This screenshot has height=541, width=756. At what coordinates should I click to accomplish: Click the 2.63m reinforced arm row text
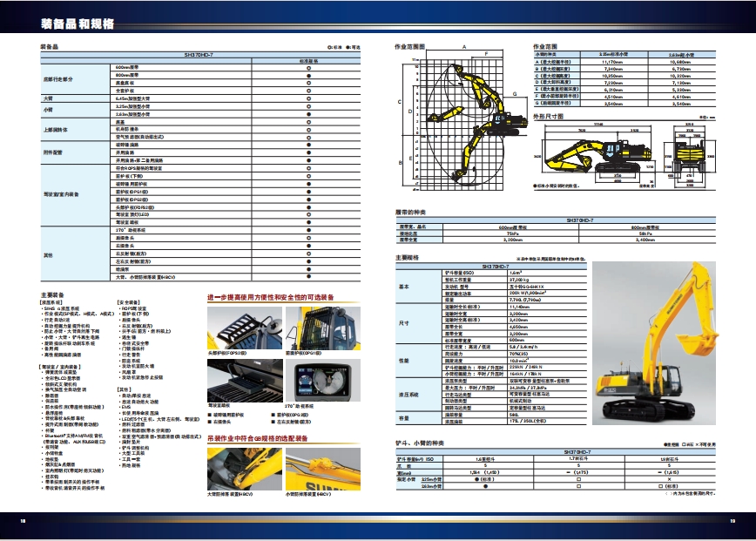[132, 114]
